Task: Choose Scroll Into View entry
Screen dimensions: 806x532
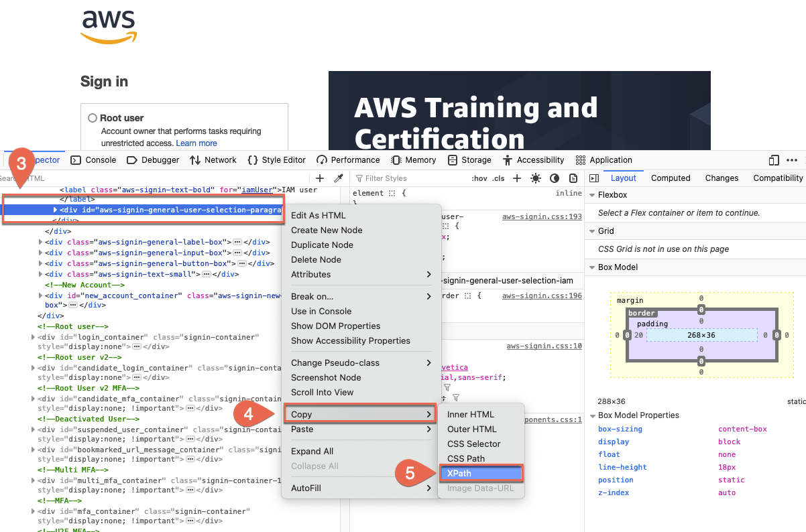Action: pyautogui.click(x=361, y=392)
